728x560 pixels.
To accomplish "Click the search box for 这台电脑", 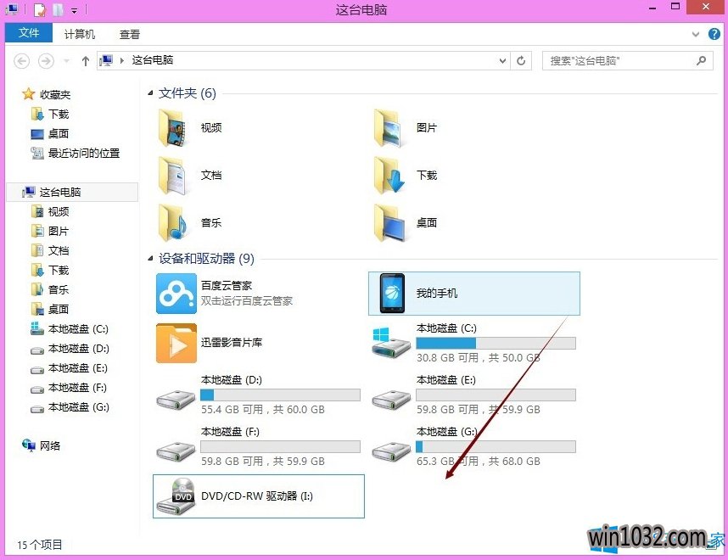I will tap(619, 61).
